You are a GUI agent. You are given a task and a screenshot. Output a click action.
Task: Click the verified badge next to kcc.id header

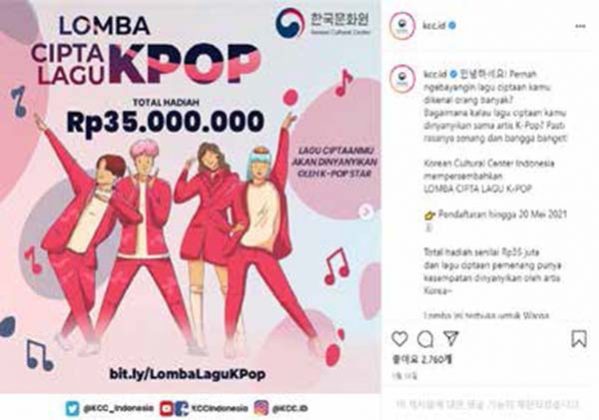[452, 26]
